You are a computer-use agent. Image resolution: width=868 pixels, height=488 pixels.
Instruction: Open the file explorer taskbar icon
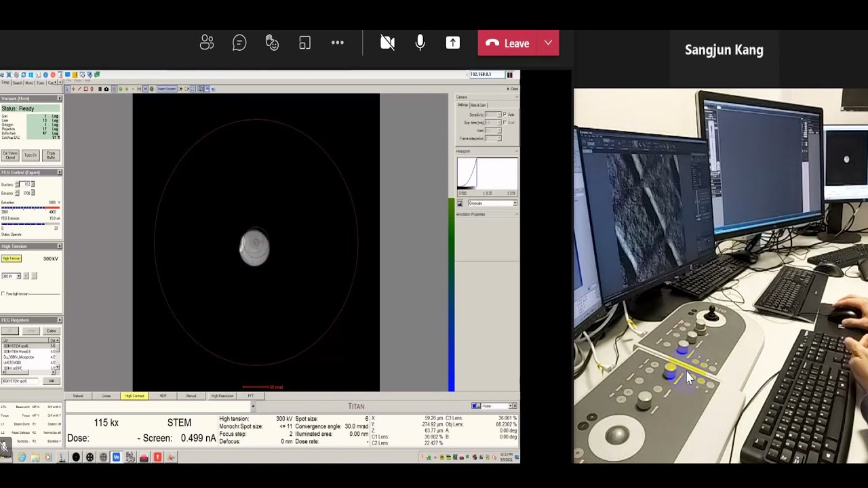coord(35,457)
